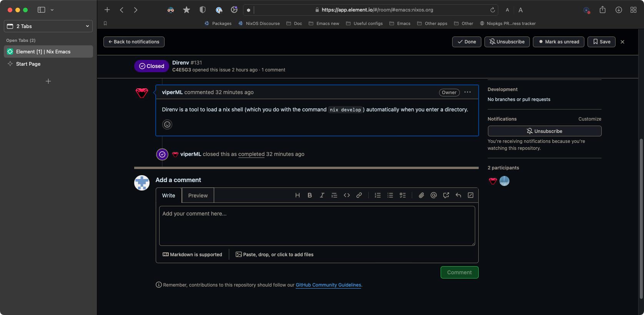The image size is (644, 315).
Task: Increase page text size with large A
Action: pyautogui.click(x=520, y=10)
